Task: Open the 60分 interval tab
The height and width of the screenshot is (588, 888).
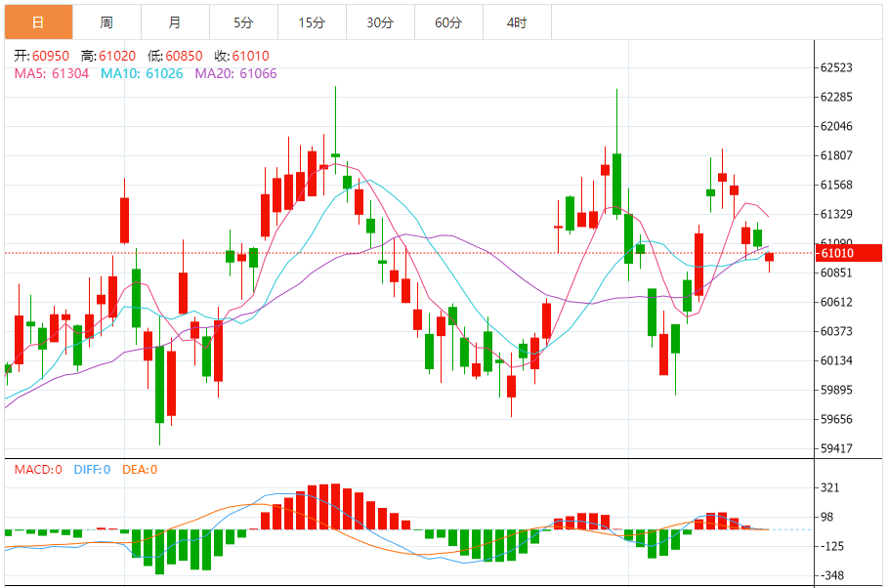Action: click(448, 22)
